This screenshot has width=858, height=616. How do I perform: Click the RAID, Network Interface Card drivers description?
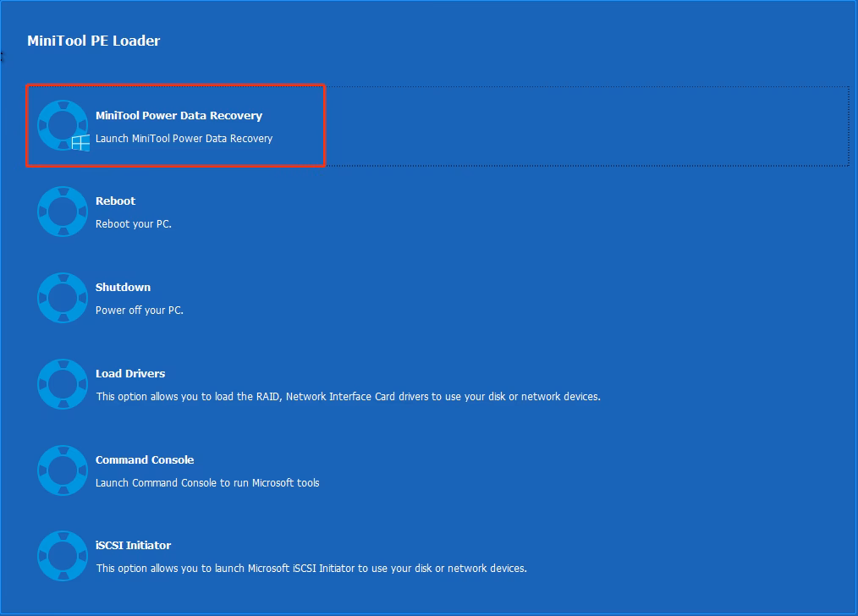[348, 397]
